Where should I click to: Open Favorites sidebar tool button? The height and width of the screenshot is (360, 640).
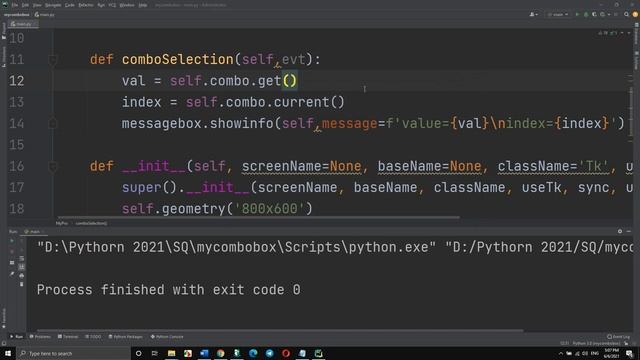coord(4,318)
